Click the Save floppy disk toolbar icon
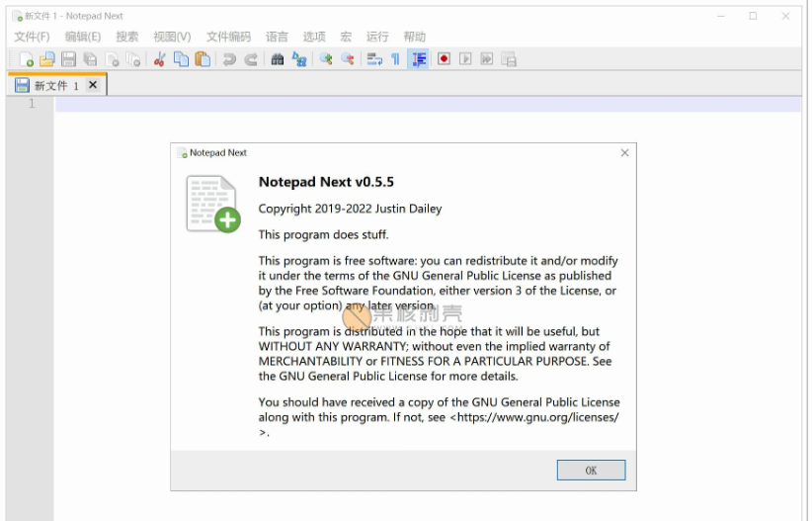 (x=68, y=59)
